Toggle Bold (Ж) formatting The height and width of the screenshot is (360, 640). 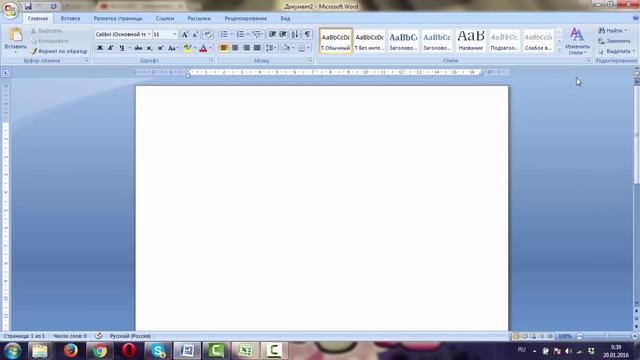pos(100,48)
